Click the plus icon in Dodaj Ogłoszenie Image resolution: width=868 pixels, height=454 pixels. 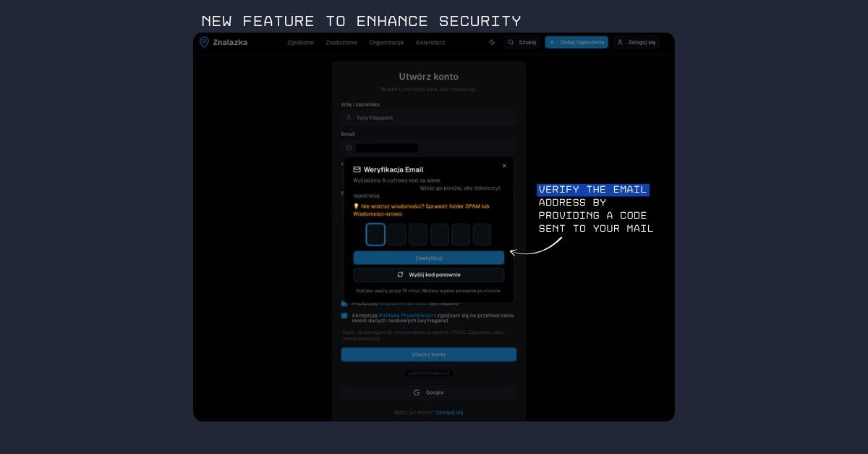pyautogui.click(x=553, y=42)
